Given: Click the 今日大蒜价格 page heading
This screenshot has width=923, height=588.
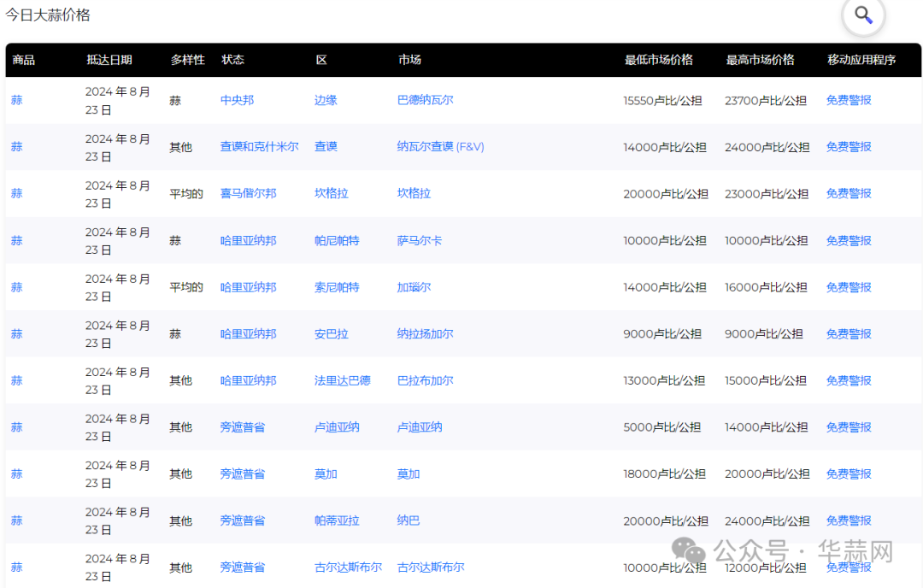Looking at the screenshot, I should point(48,15).
